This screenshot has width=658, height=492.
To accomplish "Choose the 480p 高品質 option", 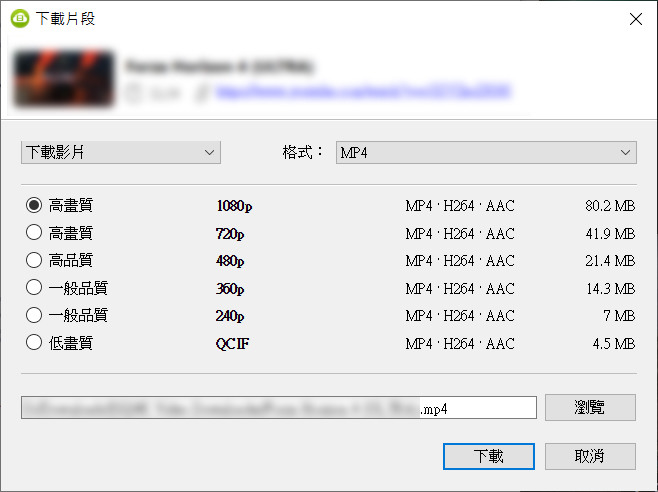I will 34,260.
